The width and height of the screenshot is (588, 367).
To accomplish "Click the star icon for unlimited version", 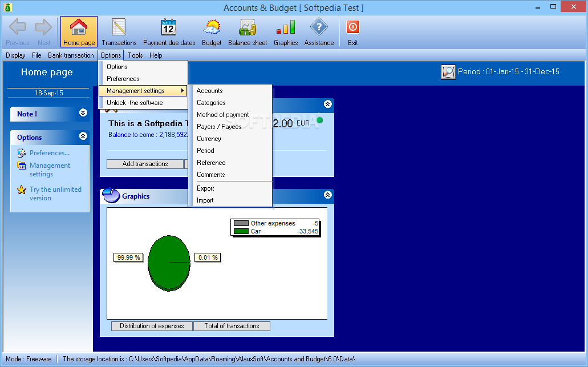I will (22, 189).
